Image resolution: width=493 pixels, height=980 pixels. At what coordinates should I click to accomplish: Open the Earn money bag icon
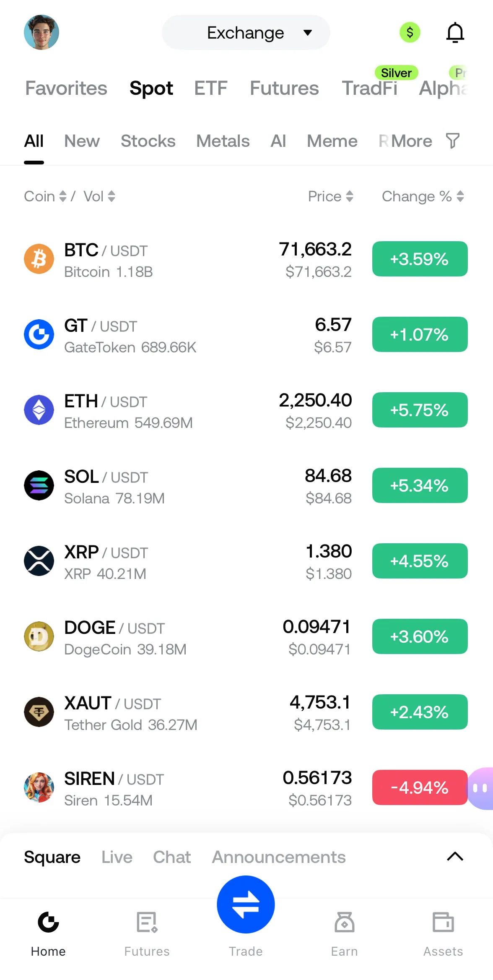pos(344,922)
